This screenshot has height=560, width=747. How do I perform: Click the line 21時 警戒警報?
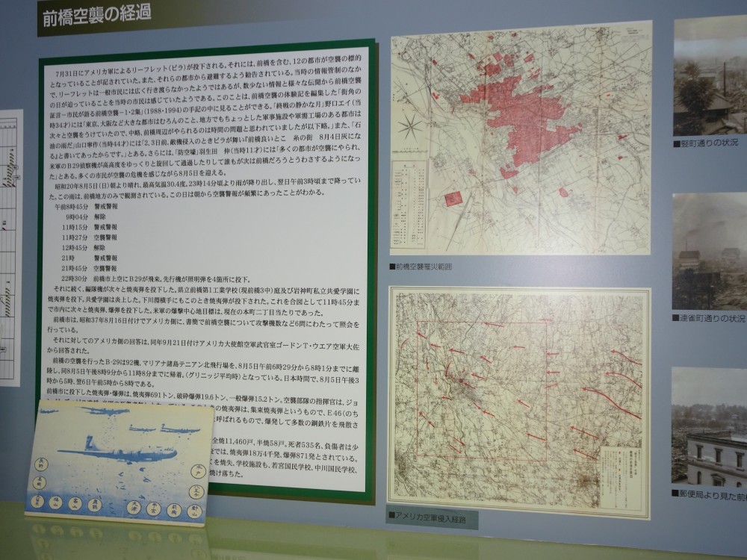coord(89,258)
